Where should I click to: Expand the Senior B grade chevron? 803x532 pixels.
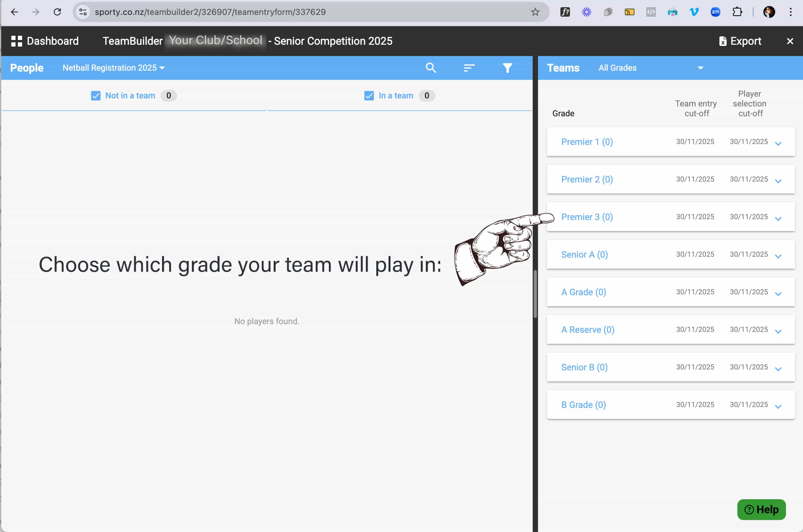pos(778,369)
